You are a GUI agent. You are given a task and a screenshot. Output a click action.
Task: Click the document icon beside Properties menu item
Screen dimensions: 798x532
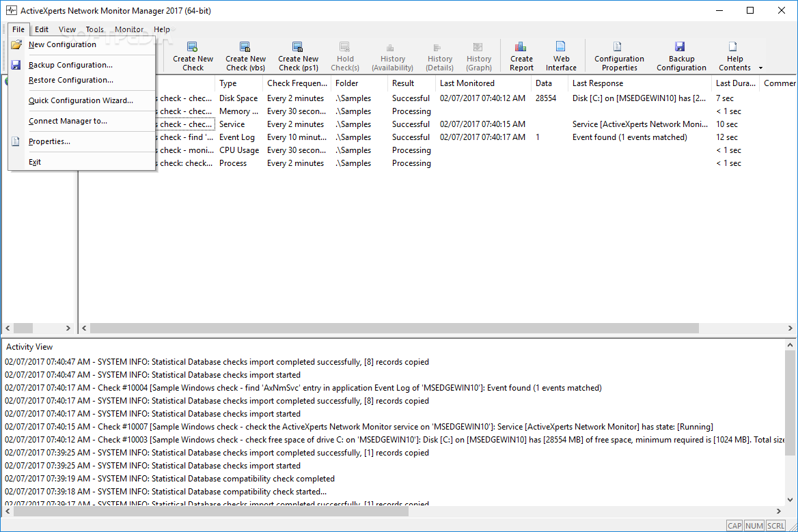tap(16, 141)
